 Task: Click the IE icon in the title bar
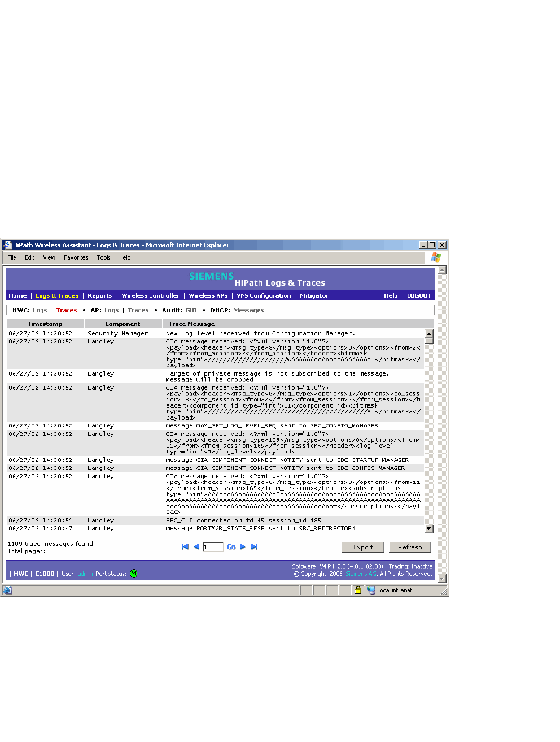click(x=7, y=245)
